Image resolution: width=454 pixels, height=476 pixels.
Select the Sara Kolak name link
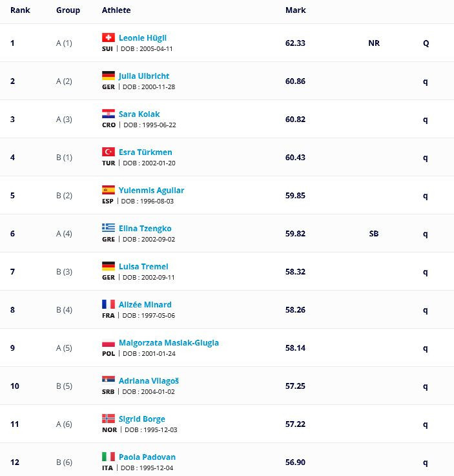click(x=139, y=114)
